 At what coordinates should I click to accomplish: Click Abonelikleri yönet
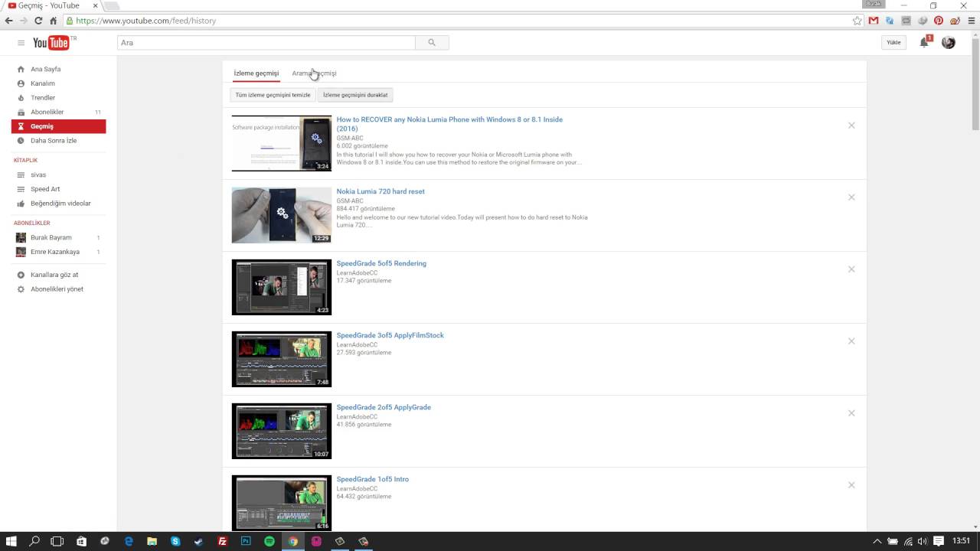58,289
